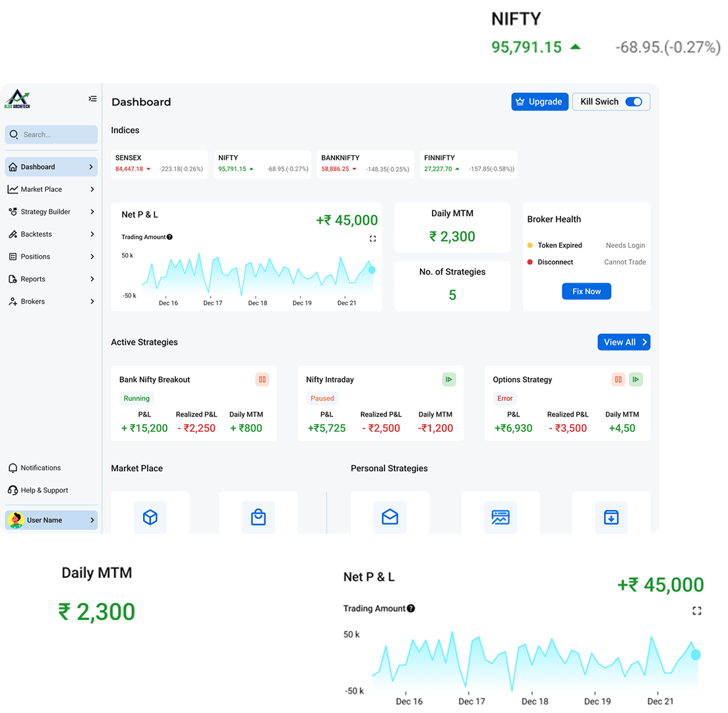Click the play icon on Options Strategy

click(636, 380)
